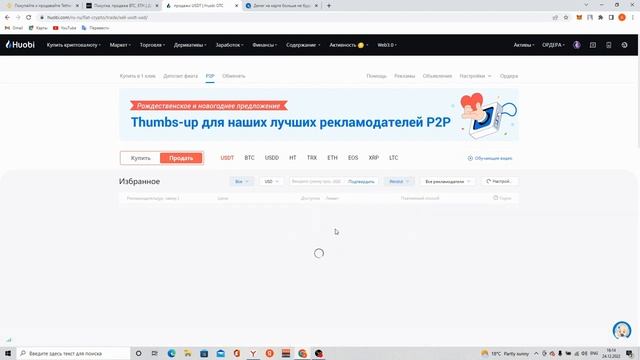Open the YouTube bookmark
The image size is (640, 360).
pyautogui.click(x=64, y=28)
